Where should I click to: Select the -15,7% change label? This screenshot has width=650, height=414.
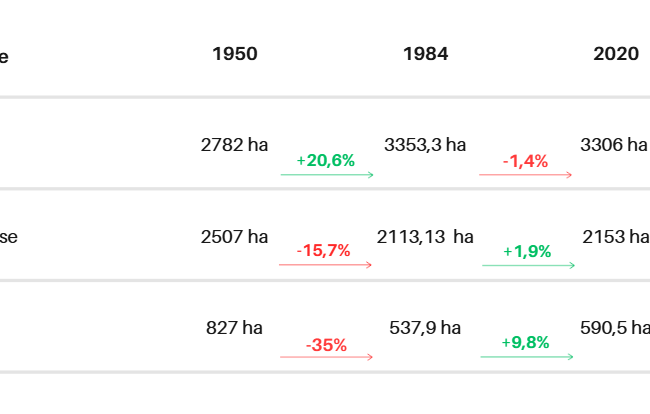tap(323, 250)
